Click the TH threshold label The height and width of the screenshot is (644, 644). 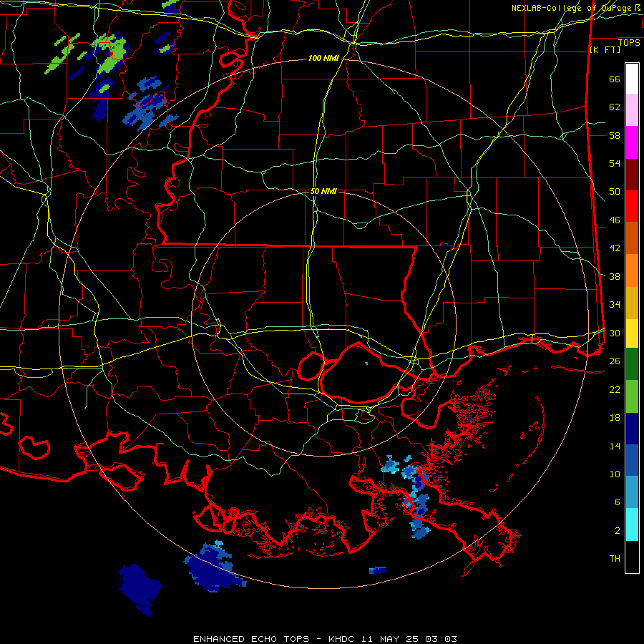(x=615, y=559)
